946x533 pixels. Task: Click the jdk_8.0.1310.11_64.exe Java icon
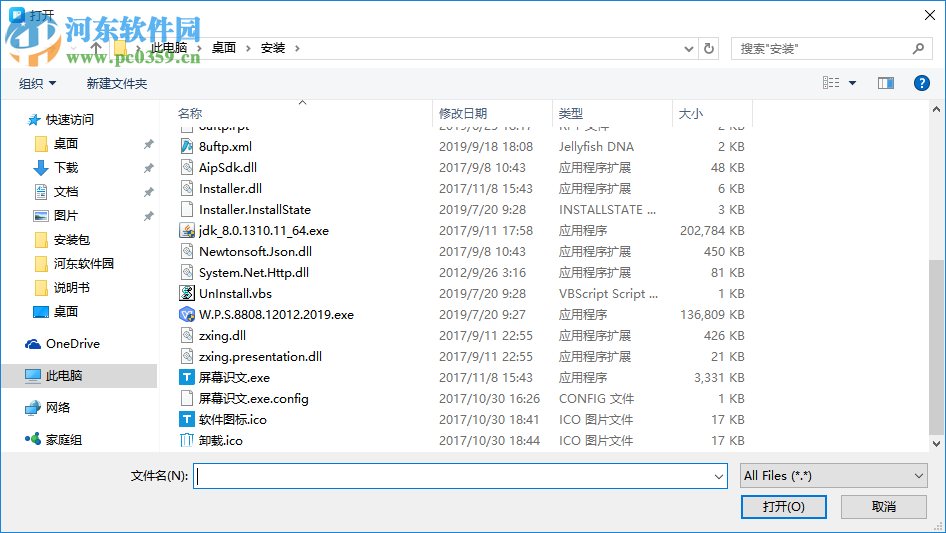[187, 231]
